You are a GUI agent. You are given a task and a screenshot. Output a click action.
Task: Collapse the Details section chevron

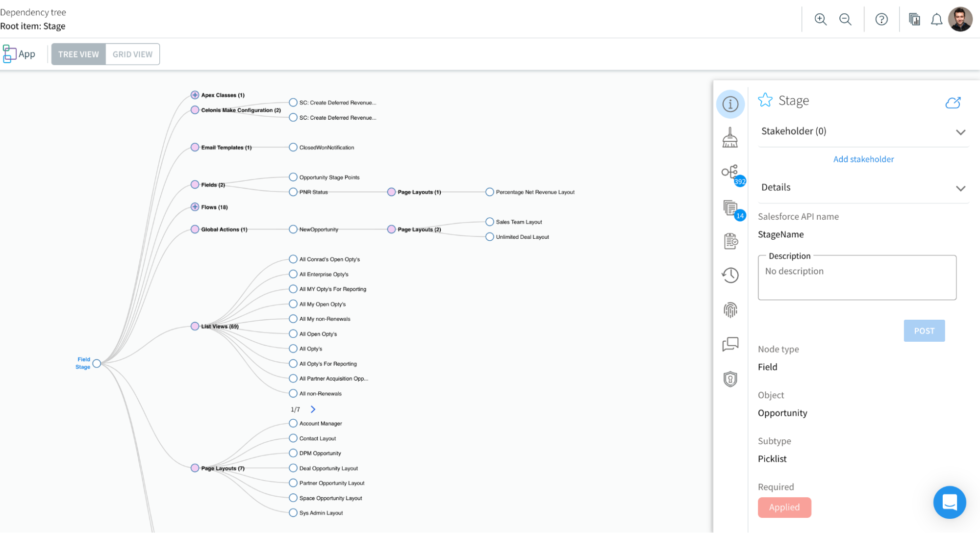click(x=960, y=188)
